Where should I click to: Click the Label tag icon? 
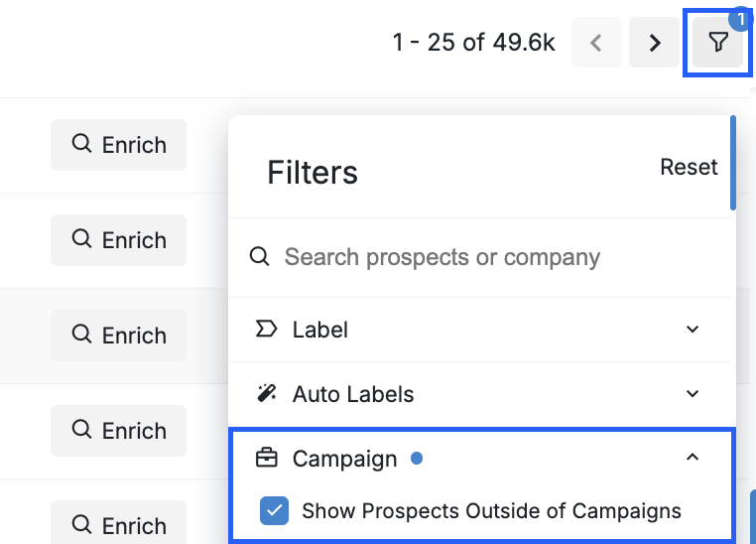point(266,329)
